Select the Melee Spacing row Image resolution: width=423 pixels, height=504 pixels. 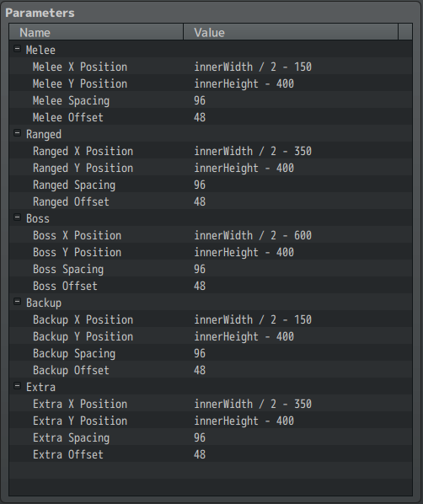pos(211,100)
